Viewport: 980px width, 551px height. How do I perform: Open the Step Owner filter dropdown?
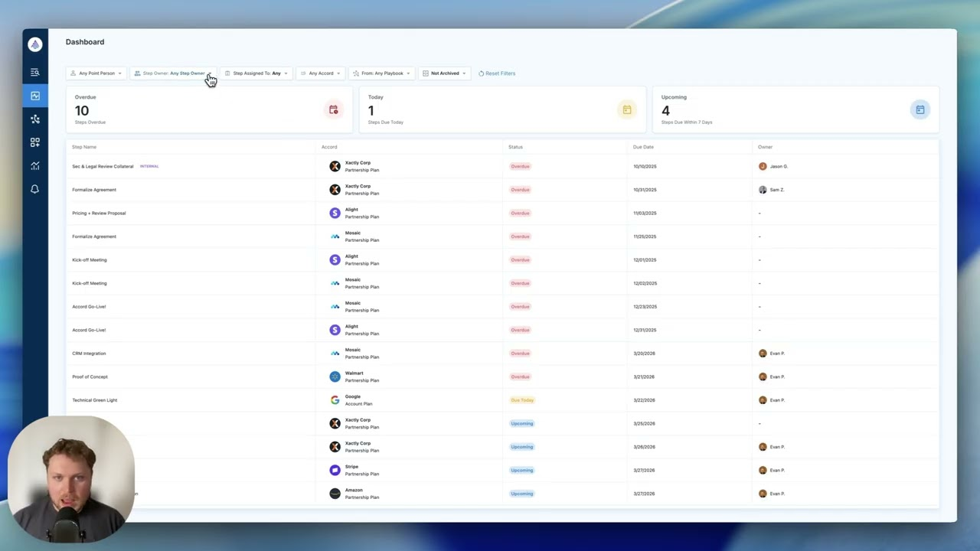[x=174, y=73]
